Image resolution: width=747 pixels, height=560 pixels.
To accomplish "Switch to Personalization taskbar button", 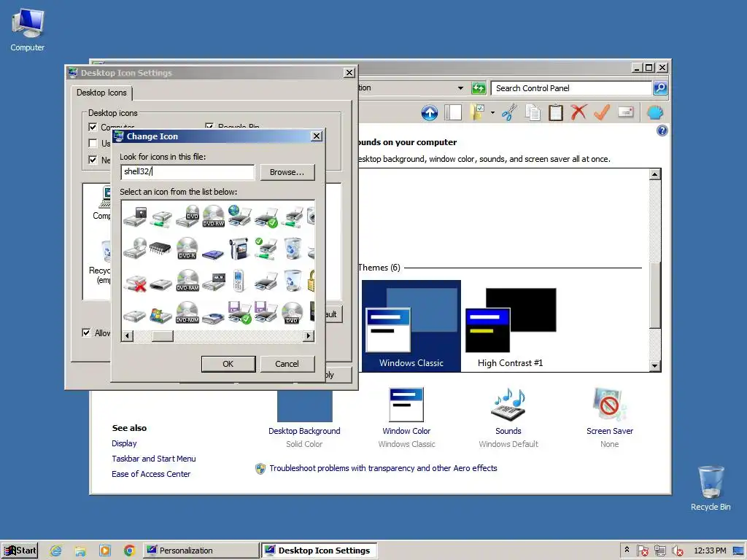I will 201,551.
